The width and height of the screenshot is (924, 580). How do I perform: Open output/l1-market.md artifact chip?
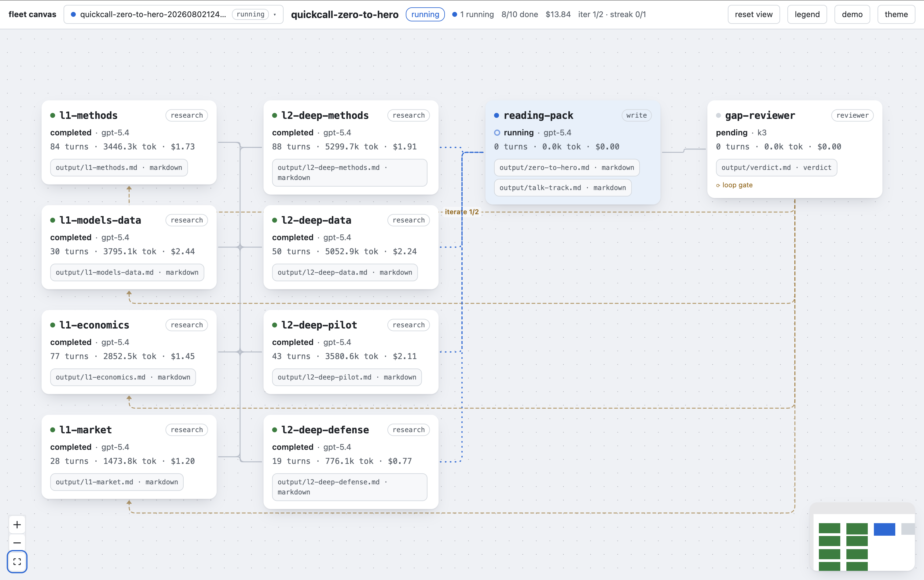(x=117, y=482)
